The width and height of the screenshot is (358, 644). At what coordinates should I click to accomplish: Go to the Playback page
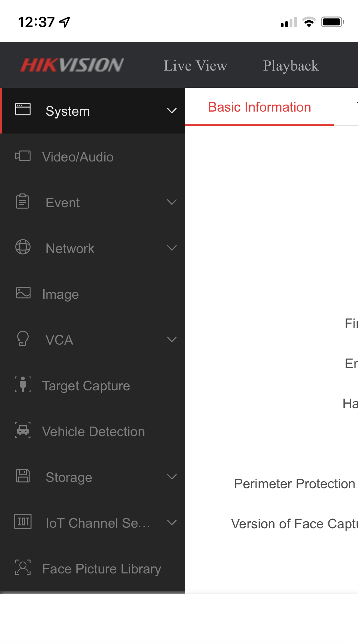click(x=291, y=66)
